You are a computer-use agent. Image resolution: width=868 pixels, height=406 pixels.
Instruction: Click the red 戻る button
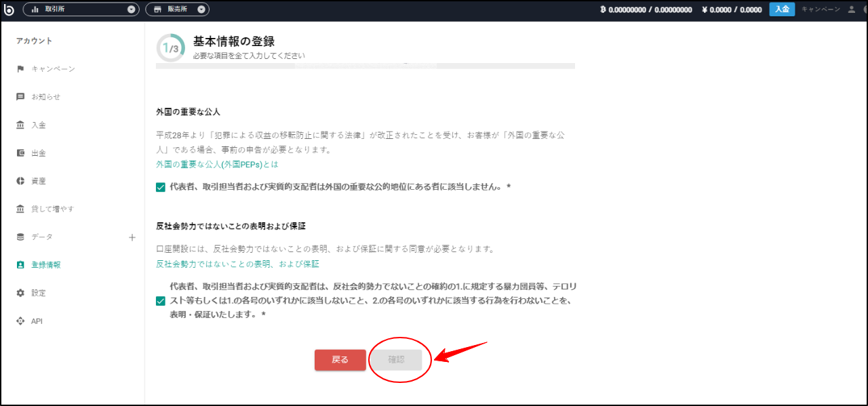click(340, 360)
